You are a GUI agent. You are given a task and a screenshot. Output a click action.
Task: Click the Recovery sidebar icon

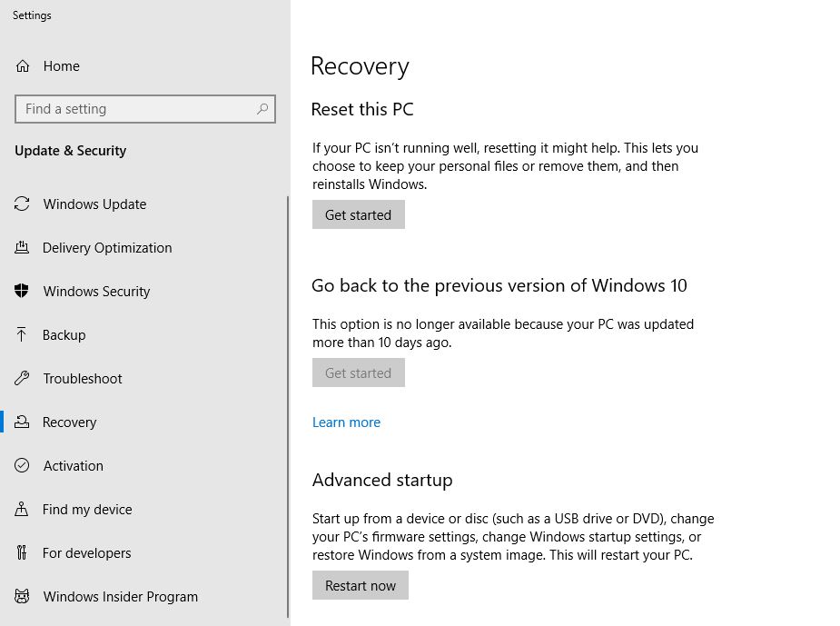(x=22, y=422)
